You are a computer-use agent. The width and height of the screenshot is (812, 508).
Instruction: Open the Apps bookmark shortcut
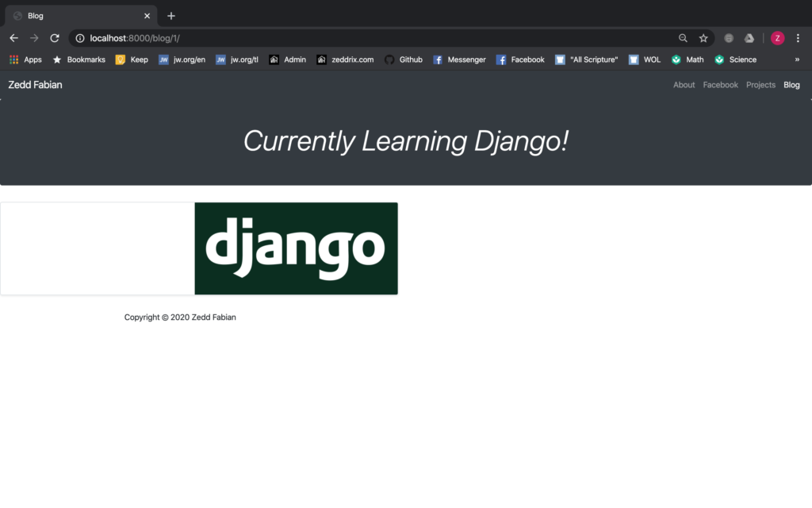coord(25,60)
